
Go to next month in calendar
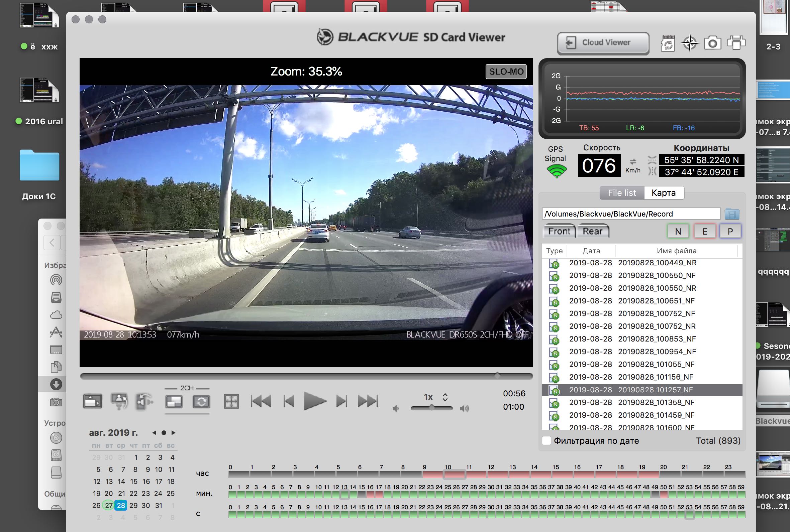click(174, 433)
